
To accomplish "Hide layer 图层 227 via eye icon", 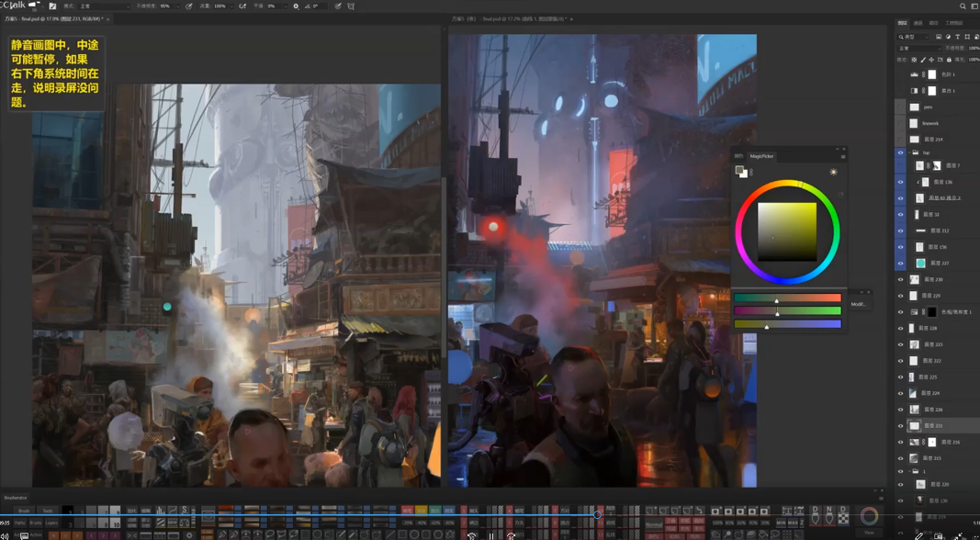I will [901, 264].
